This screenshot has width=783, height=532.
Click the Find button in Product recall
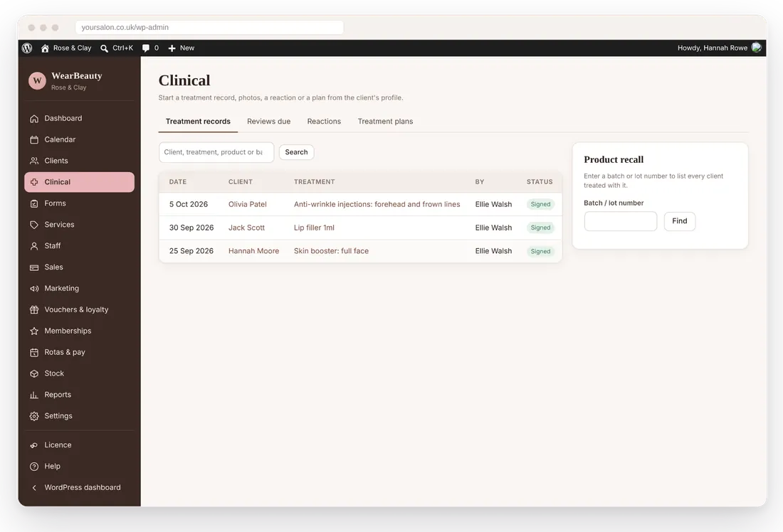point(679,221)
